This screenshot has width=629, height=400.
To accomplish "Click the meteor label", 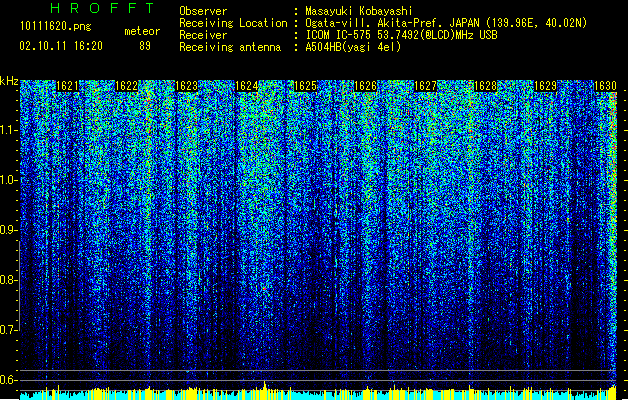I will click(x=142, y=31).
